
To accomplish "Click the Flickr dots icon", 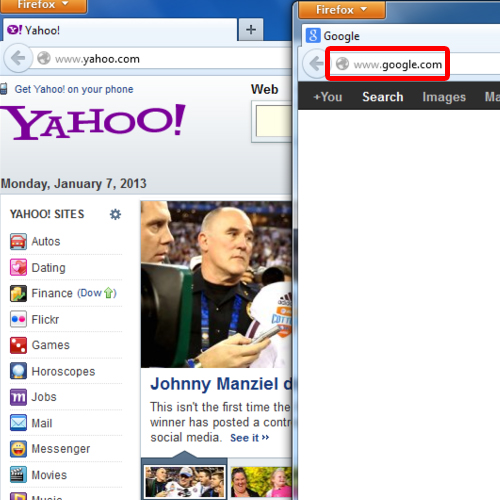I will click(x=18, y=319).
